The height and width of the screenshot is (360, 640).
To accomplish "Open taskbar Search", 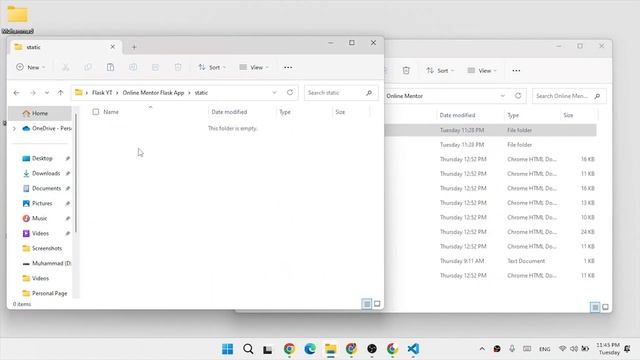I will [x=248, y=349].
